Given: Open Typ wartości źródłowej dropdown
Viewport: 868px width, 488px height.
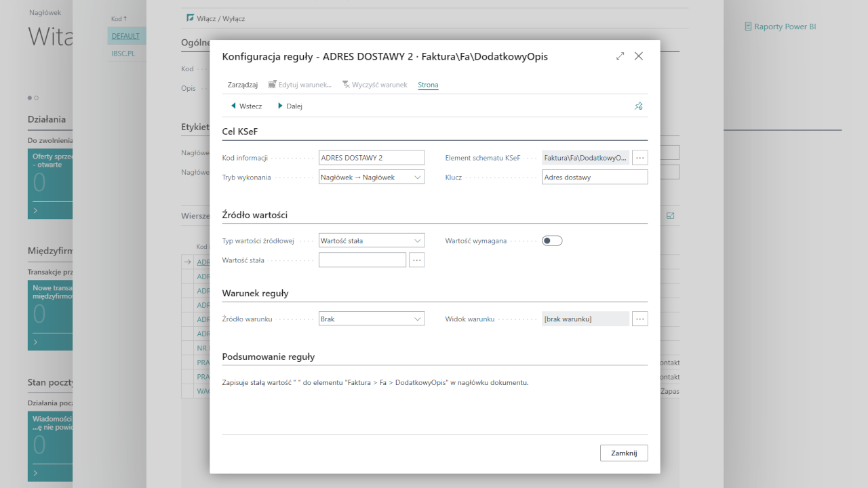Looking at the screenshot, I should coord(372,241).
